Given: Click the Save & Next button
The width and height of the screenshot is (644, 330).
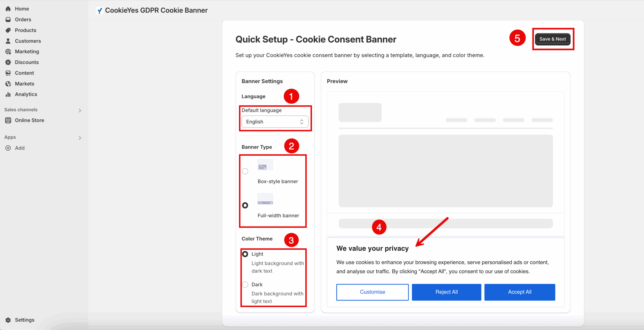Looking at the screenshot, I should [552, 39].
